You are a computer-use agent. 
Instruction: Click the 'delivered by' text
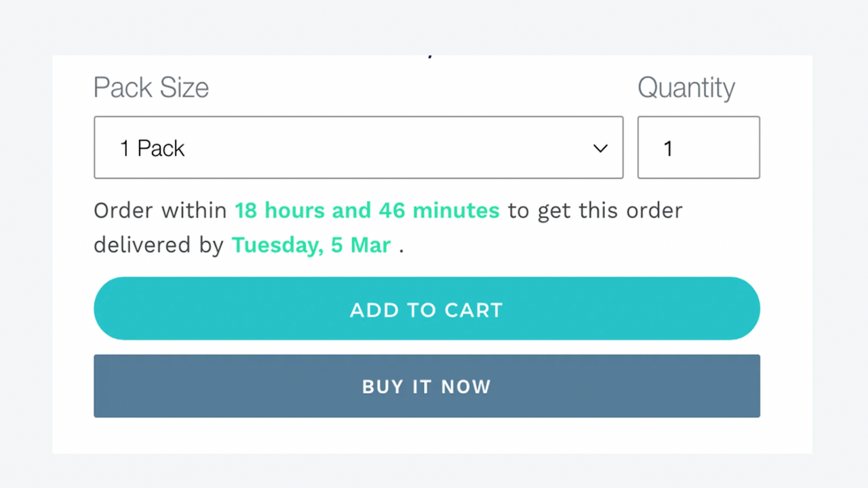(x=159, y=245)
